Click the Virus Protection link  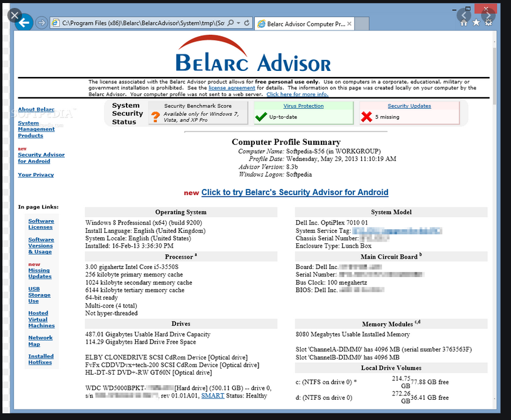(x=303, y=106)
